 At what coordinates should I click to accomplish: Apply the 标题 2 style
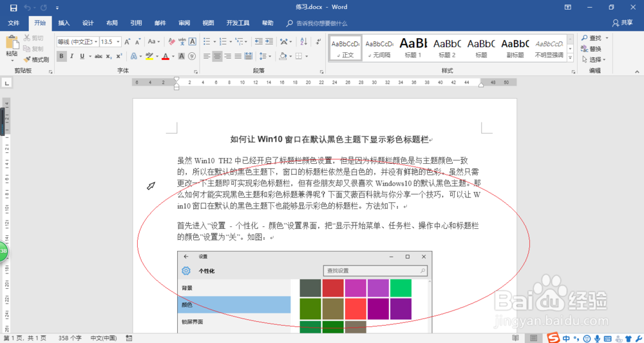(x=448, y=48)
